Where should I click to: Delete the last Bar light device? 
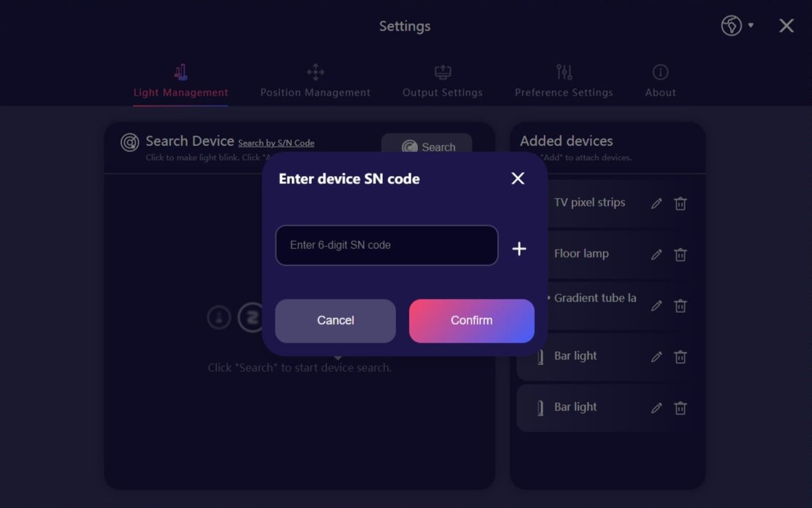(x=680, y=408)
